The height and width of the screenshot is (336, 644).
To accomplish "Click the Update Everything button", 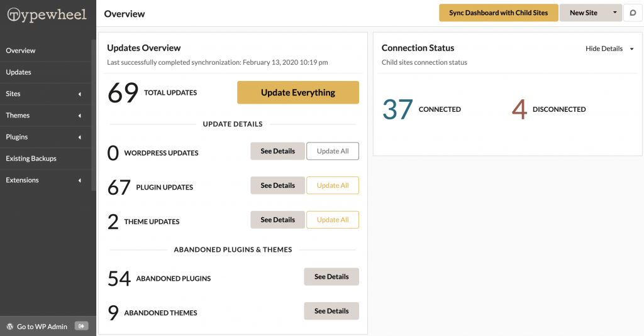I will (298, 92).
